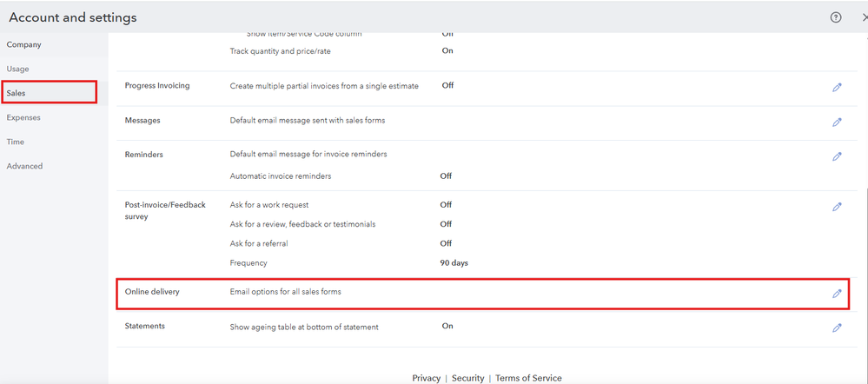Go to the Expenses settings tab

[x=23, y=117]
